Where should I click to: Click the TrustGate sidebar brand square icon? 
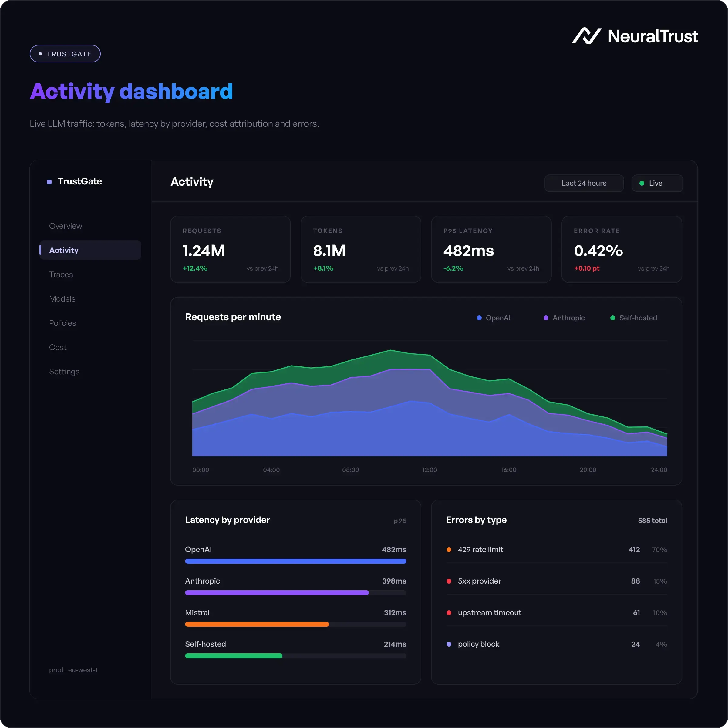49,182
